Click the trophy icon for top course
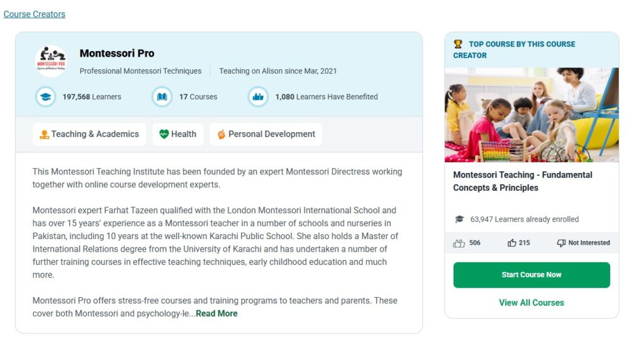The width and height of the screenshot is (644, 353). [x=458, y=44]
